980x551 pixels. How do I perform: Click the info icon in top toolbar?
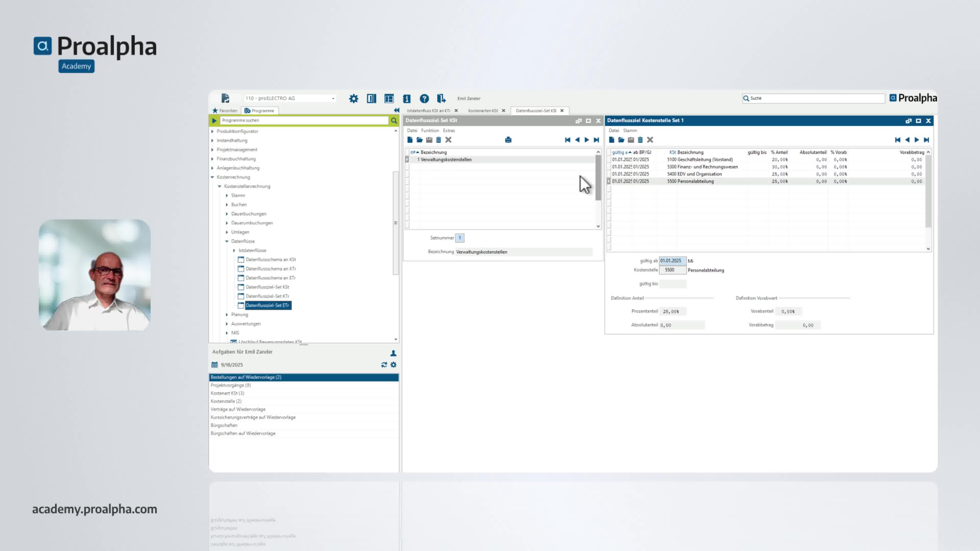tap(406, 98)
